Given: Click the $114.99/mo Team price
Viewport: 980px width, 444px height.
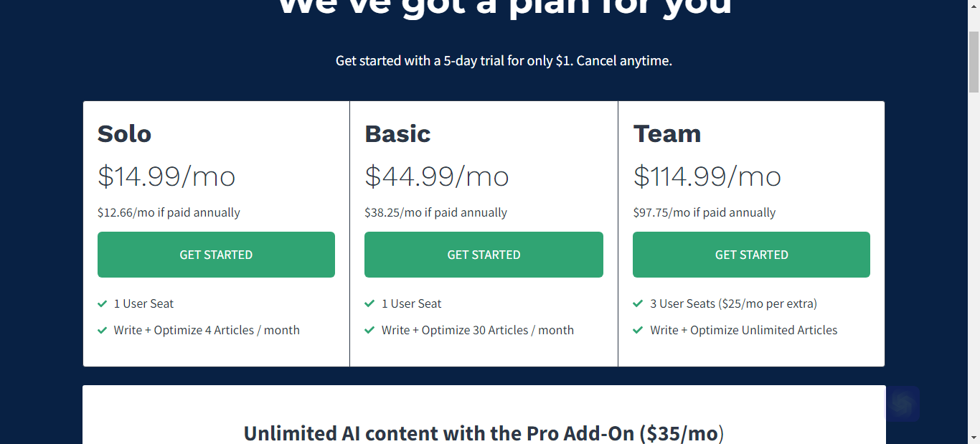Looking at the screenshot, I should point(707,176).
